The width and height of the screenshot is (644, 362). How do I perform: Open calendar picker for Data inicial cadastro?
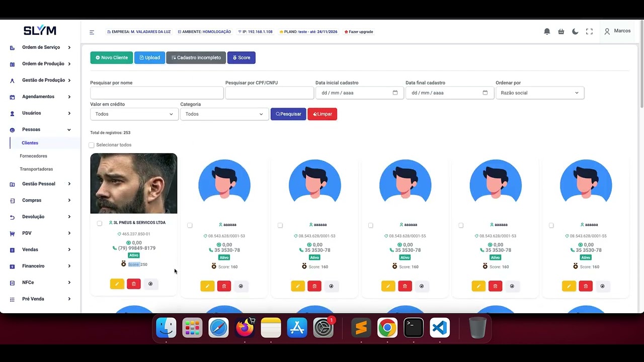(395, 93)
